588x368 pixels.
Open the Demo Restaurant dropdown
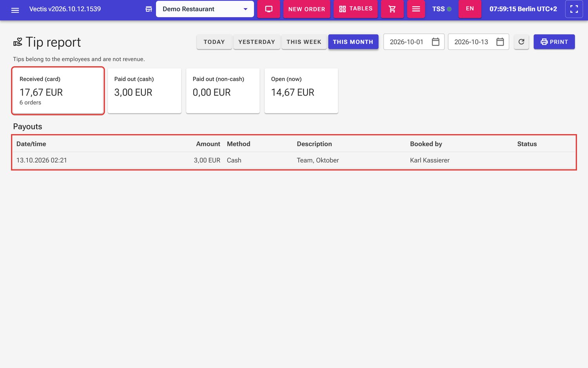point(205,9)
